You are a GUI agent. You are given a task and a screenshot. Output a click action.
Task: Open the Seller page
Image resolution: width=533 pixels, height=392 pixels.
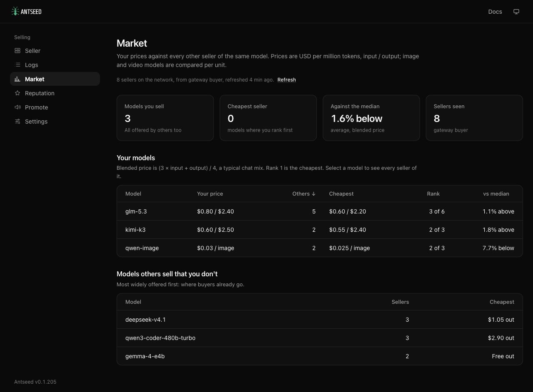pos(55,51)
